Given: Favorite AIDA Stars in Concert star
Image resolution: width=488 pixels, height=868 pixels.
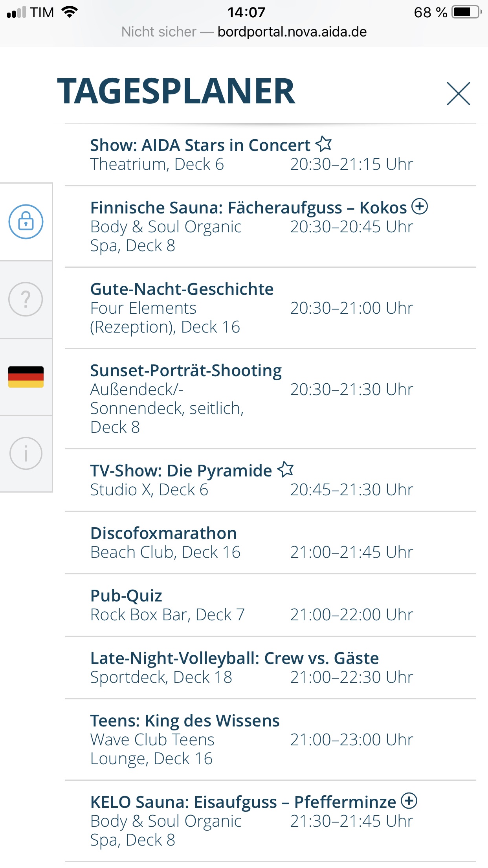Looking at the screenshot, I should point(324,144).
